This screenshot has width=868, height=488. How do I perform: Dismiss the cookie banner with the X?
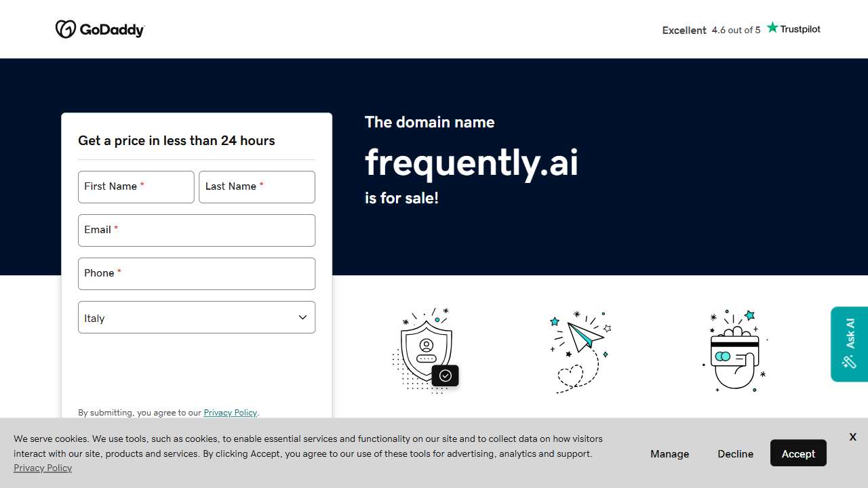tap(852, 436)
